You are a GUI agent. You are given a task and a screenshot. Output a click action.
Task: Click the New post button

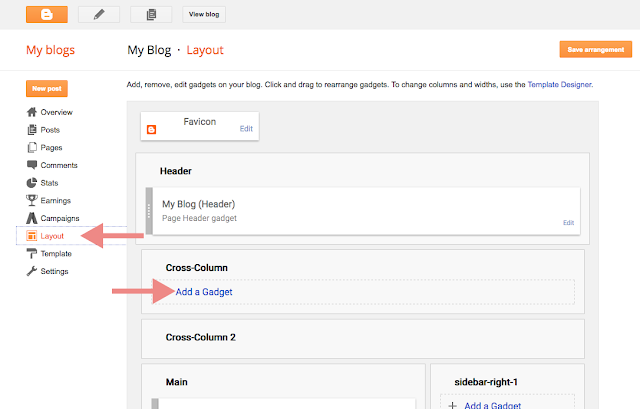click(x=46, y=88)
